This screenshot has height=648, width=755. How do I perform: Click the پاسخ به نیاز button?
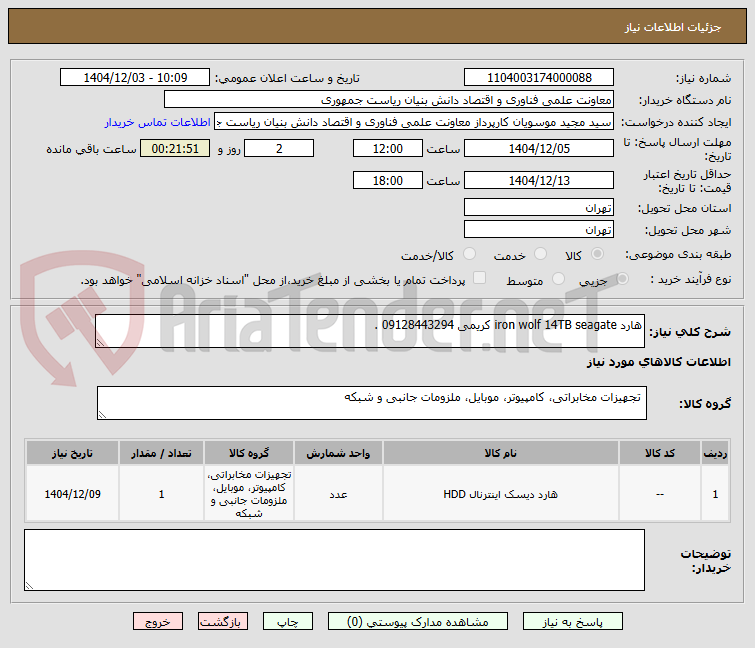click(x=573, y=622)
